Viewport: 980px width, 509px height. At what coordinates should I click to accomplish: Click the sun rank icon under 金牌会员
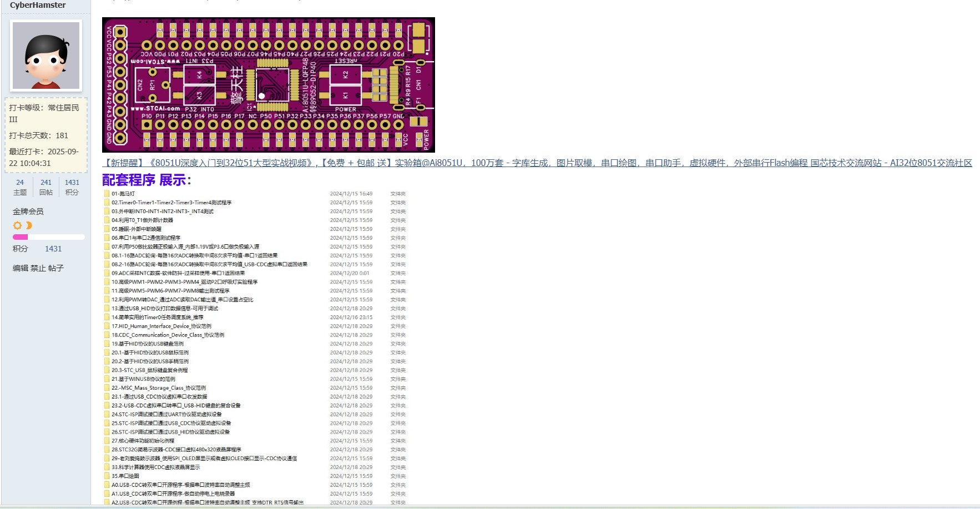point(17,225)
